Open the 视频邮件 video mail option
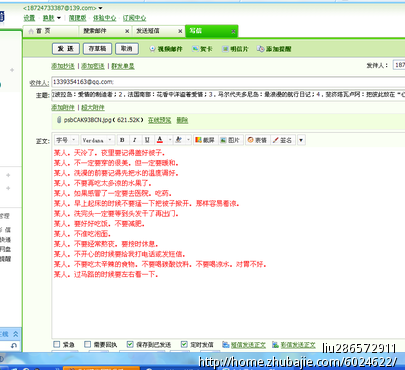This screenshot has width=405, height=370. pyautogui.click(x=166, y=49)
